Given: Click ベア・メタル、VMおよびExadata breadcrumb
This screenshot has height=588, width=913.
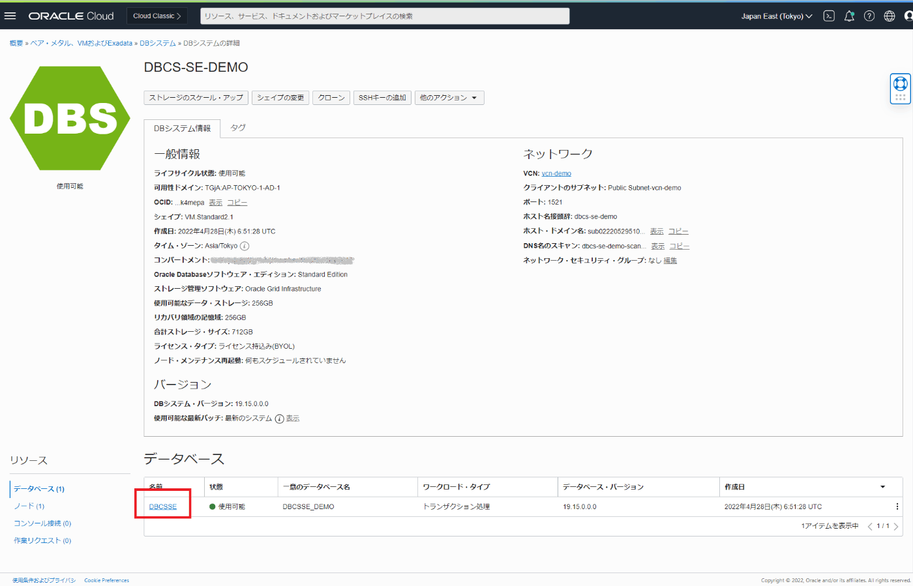Looking at the screenshot, I should [82, 43].
